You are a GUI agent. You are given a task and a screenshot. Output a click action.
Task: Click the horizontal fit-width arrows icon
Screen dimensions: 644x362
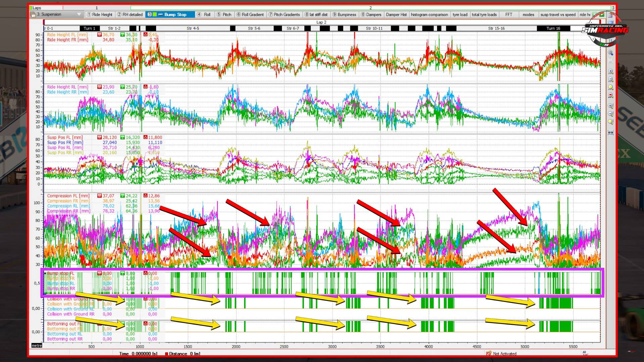click(610, 133)
